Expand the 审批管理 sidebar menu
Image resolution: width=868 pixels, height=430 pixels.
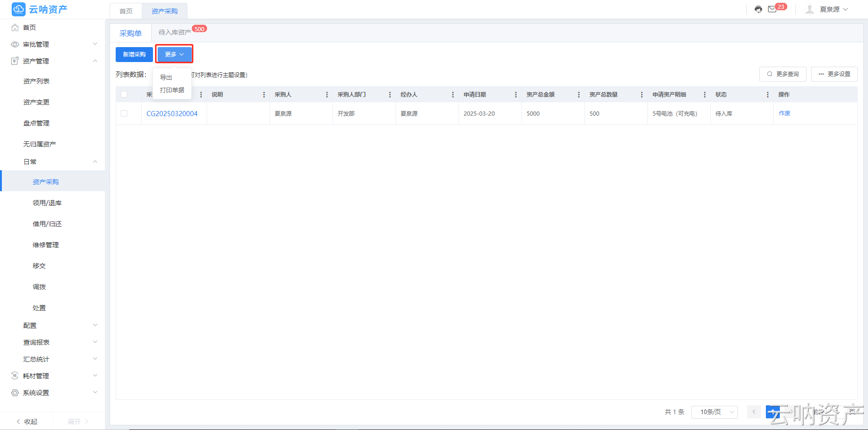click(95, 44)
